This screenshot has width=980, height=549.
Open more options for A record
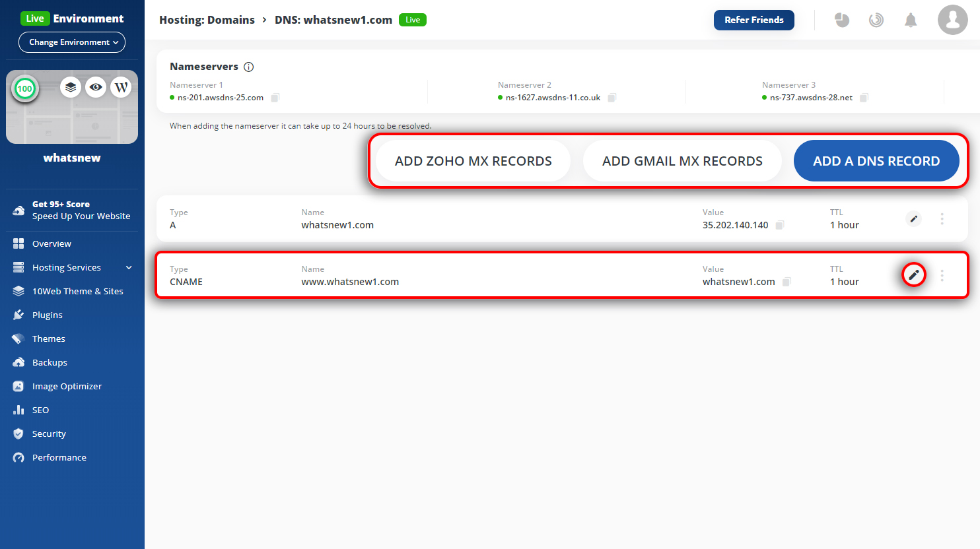[942, 218]
